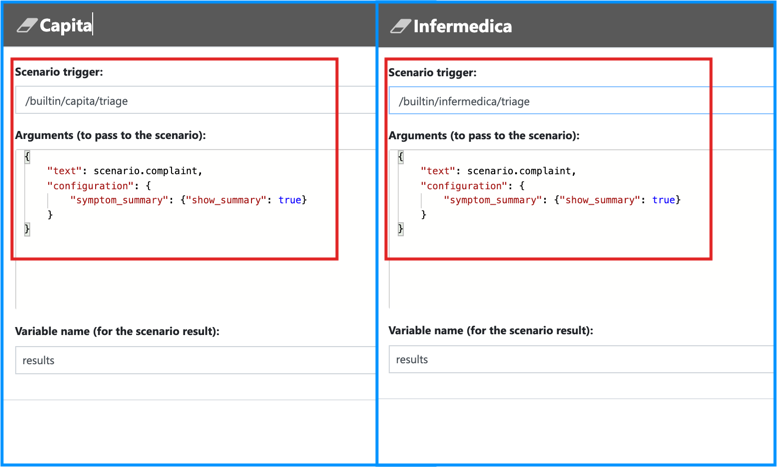Select the Capita step title
This screenshot has width=777, height=467.
65,25
